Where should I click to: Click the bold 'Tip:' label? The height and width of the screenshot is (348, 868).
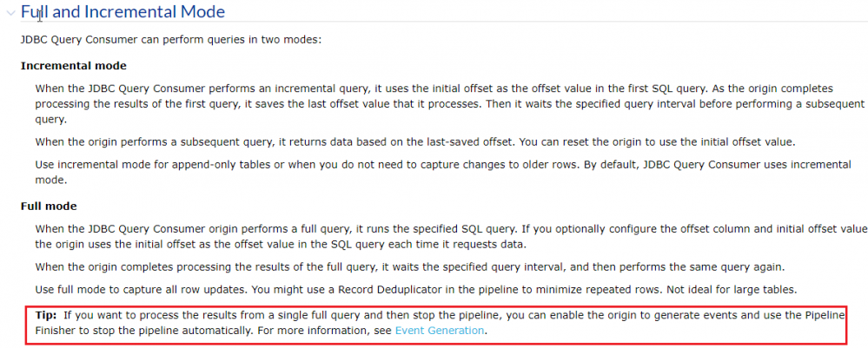(46, 314)
